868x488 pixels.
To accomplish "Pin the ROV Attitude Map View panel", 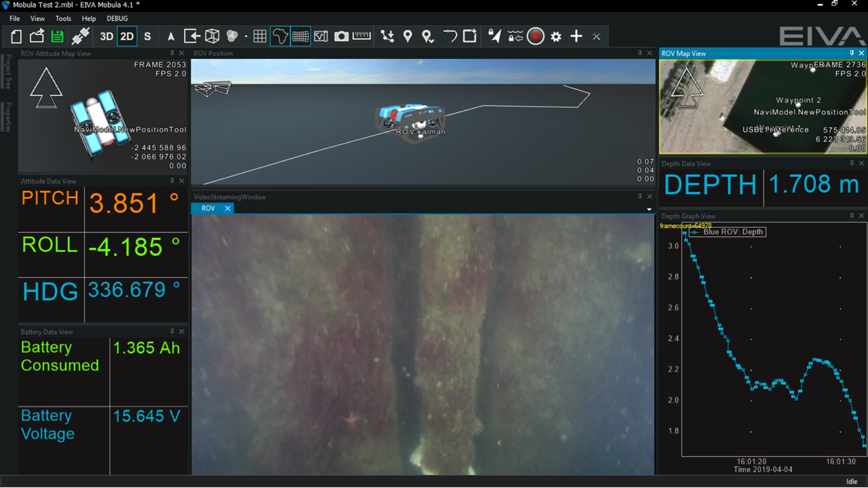I will (x=172, y=54).
